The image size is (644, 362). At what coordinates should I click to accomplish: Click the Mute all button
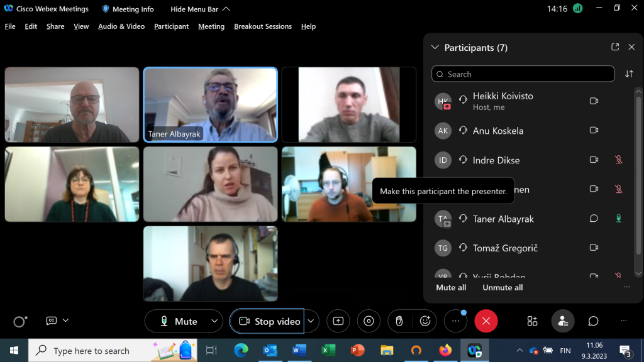(451, 287)
